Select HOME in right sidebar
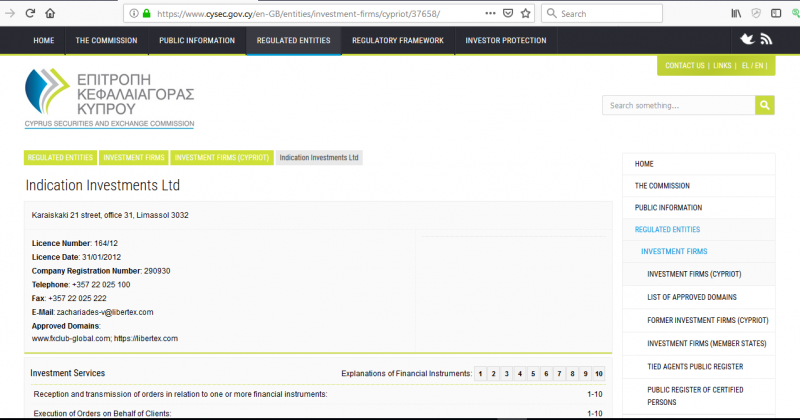800x420 pixels. (x=698, y=164)
